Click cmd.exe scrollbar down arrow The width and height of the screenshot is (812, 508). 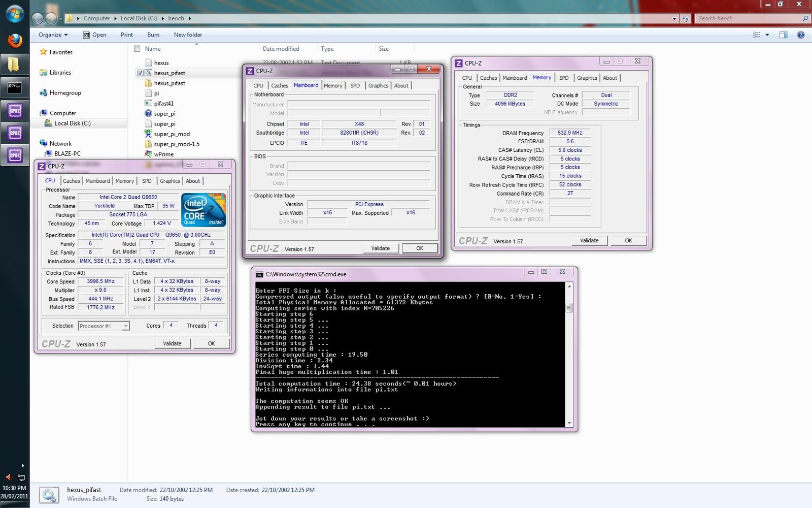[x=569, y=423]
